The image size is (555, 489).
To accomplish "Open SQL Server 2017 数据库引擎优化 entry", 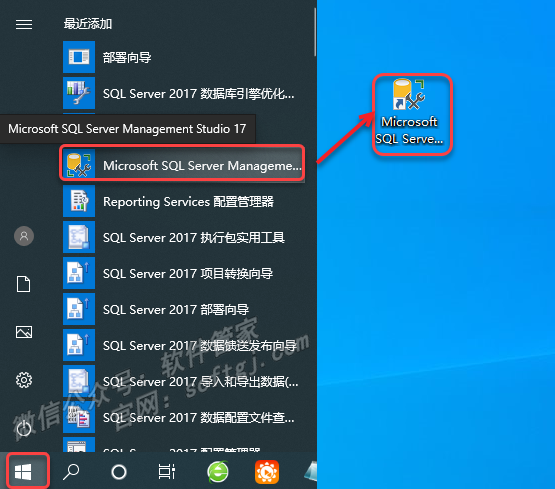I will 199,94.
